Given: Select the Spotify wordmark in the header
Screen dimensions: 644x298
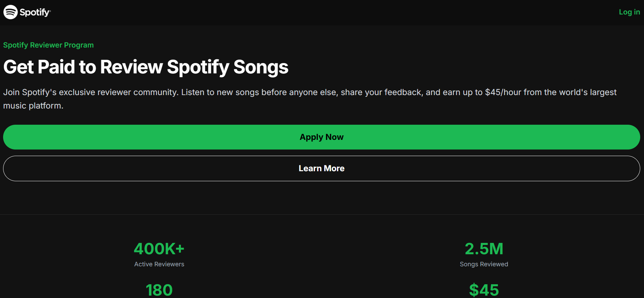Looking at the screenshot, I should (x=36, y=12).
